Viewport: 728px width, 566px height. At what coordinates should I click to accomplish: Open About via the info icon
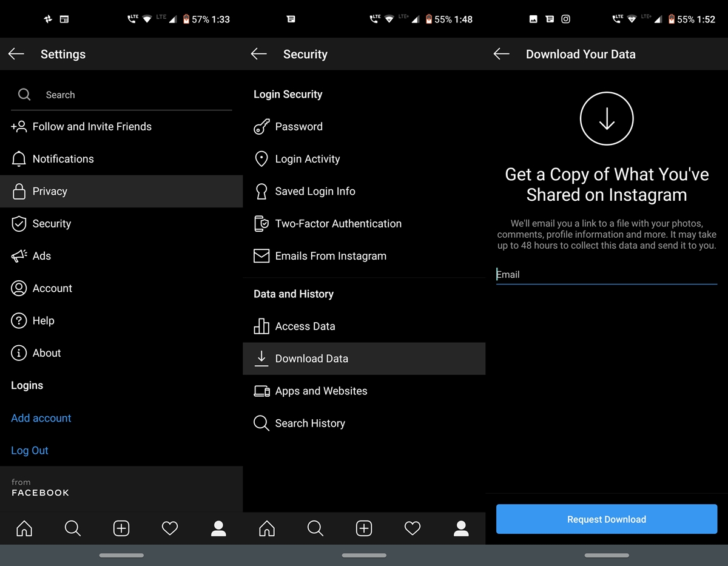pyautogui.click(x=19, y=353)
